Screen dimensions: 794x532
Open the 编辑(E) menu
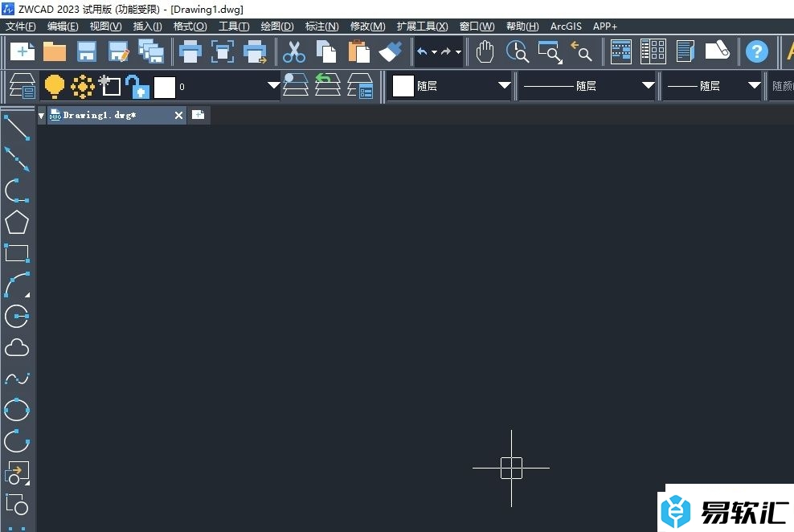tap(63, 27)
